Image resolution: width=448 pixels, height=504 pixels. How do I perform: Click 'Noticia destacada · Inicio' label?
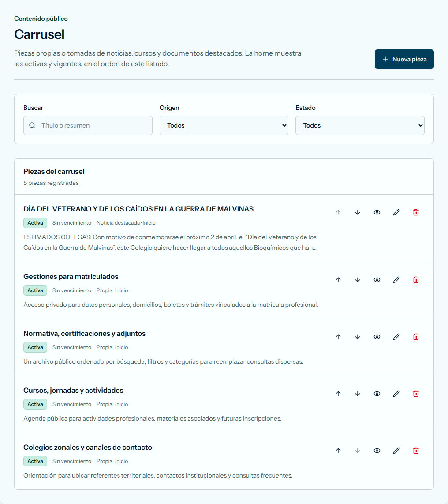pyautogui.click(x=126, y=223)
